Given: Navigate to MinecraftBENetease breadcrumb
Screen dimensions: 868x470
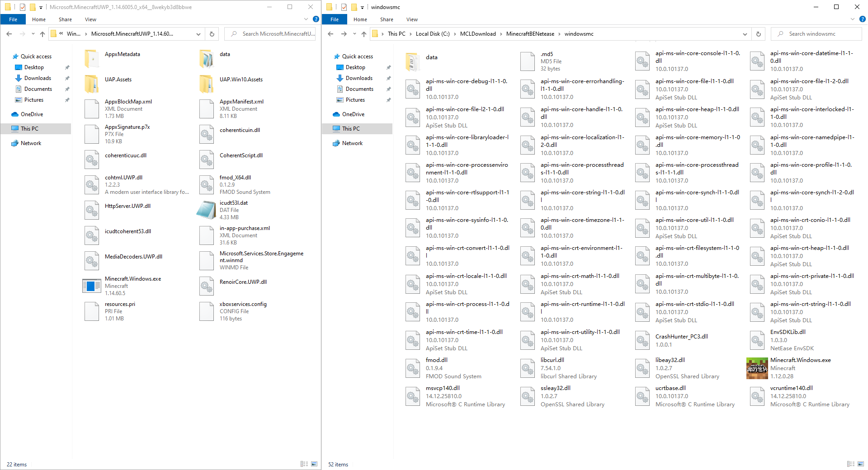Looking at the screenshot, I should point(530,34).
